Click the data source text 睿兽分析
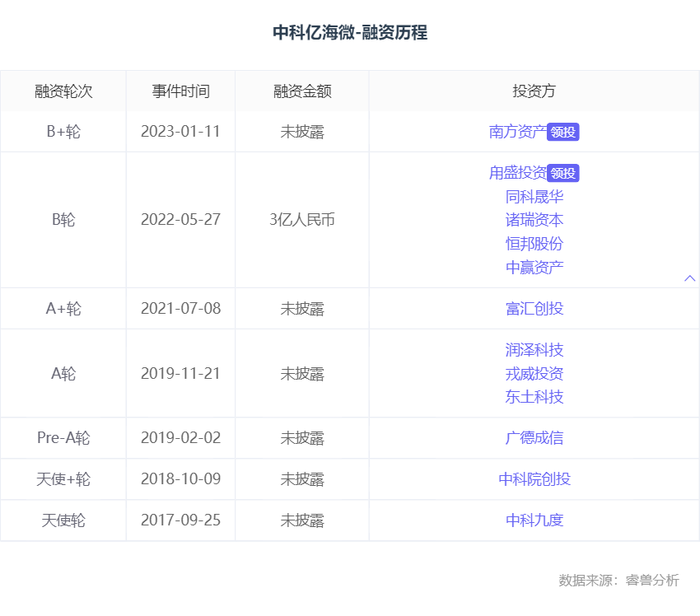 [652, 580]
